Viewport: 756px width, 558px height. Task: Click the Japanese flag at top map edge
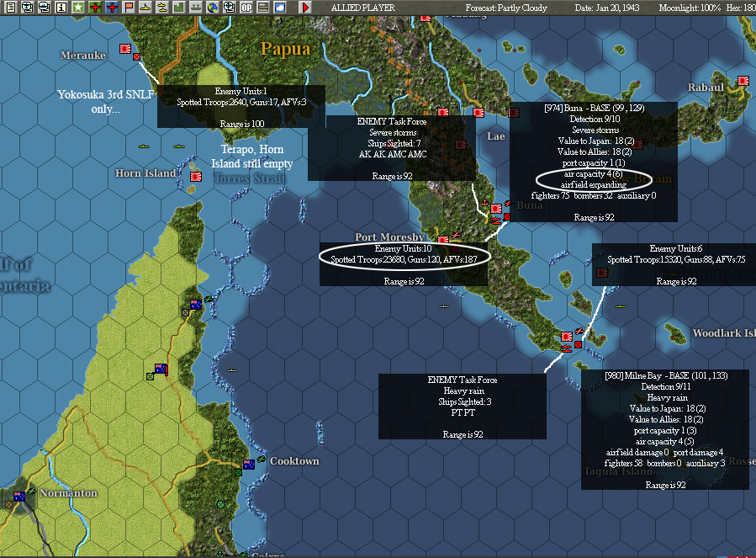[426, 19]
